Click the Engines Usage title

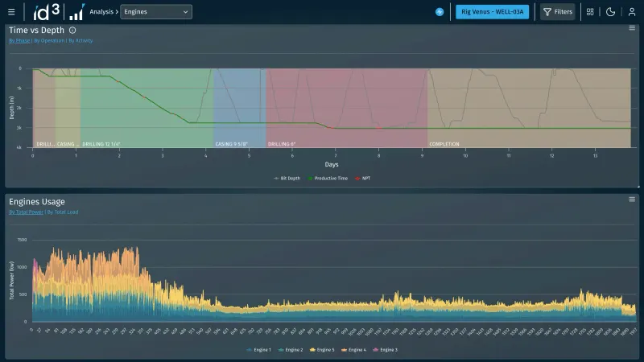37,202
